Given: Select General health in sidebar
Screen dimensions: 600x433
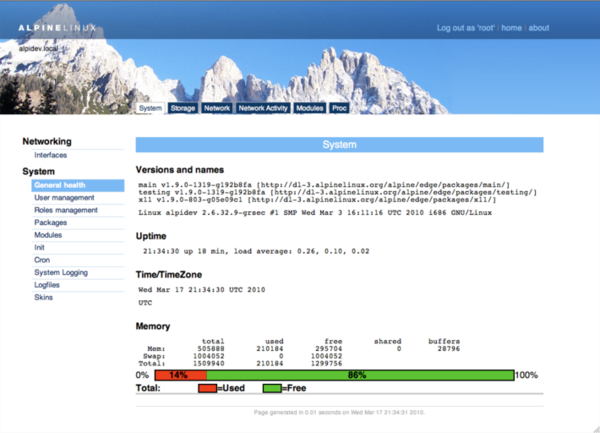Looking at the screenshot, I should [x=78, y=185].
